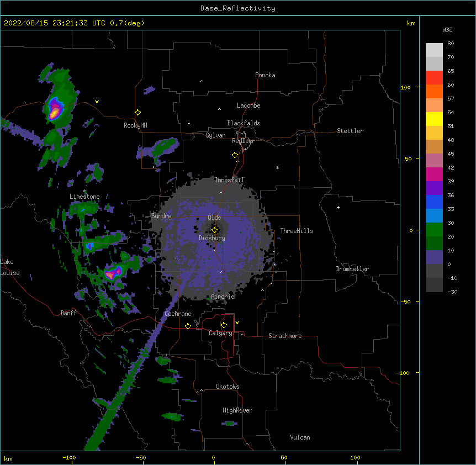Click the -50 tick on the vertical axis
This screenshot has width=476, height=465.
click(x=406, y=302)
